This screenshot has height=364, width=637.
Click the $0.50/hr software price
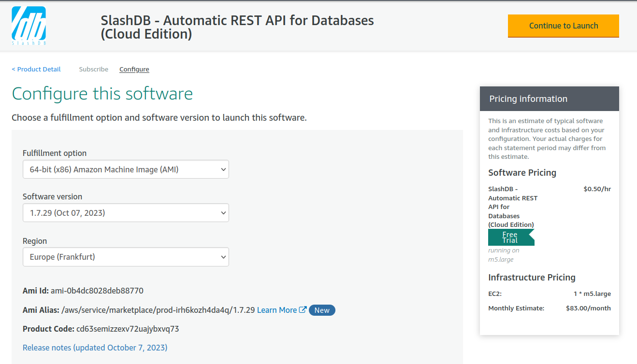597,189
